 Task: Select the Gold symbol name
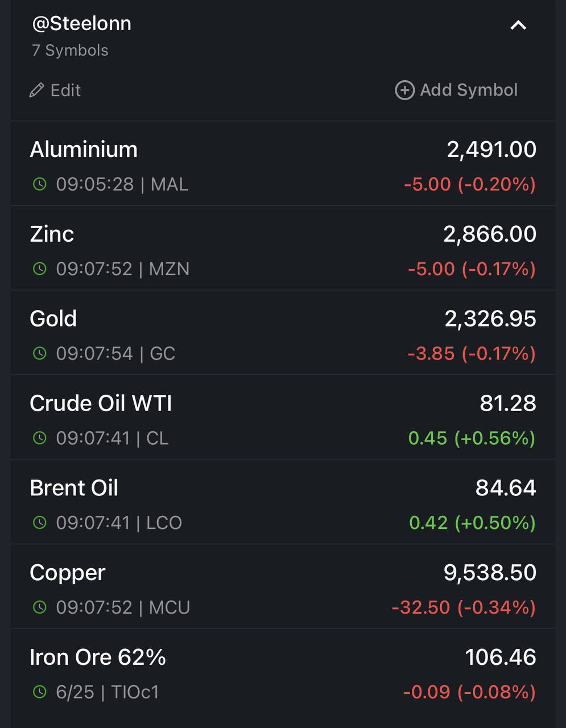[x=53, y=318]
